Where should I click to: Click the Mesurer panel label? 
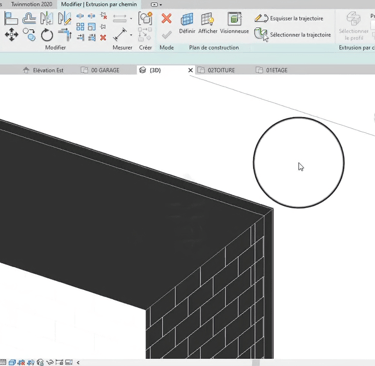click(122, 47)
